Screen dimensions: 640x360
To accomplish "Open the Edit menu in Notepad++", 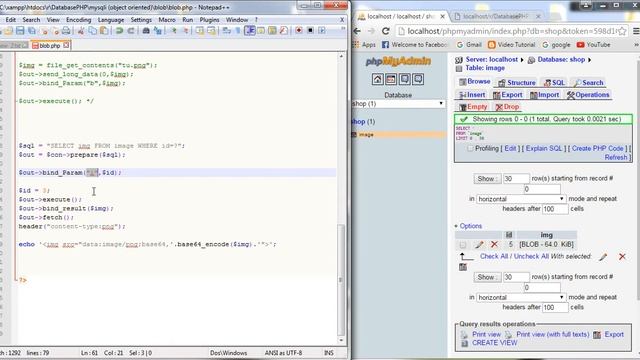I will (x=11, y=20).
